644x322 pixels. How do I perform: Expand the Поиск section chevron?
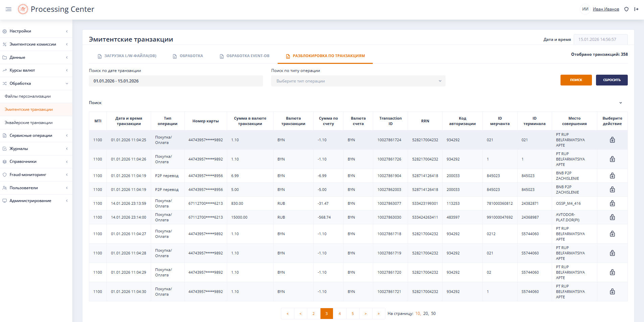click(620, 103)
